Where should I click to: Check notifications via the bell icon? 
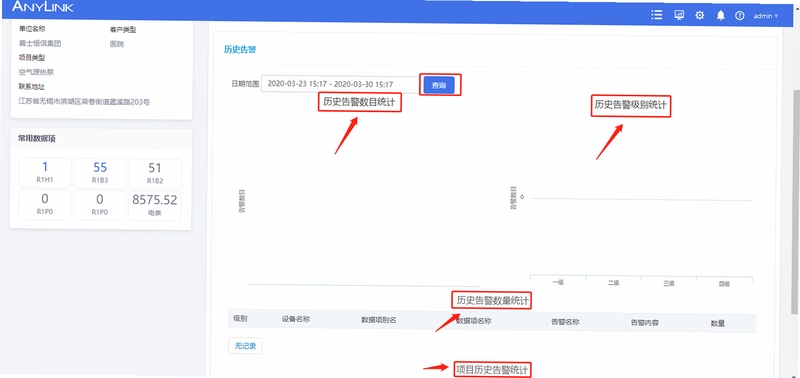click(x=720, y=15)
